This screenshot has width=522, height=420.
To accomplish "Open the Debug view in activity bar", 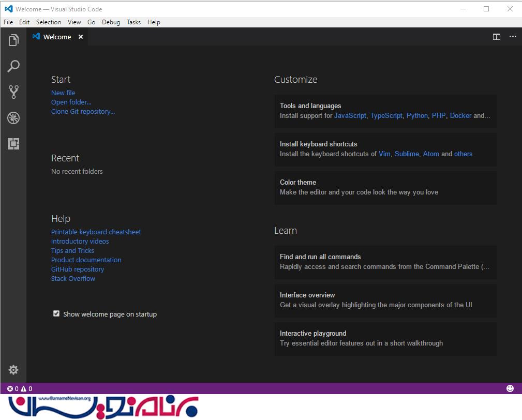I will tap(13, 118).
